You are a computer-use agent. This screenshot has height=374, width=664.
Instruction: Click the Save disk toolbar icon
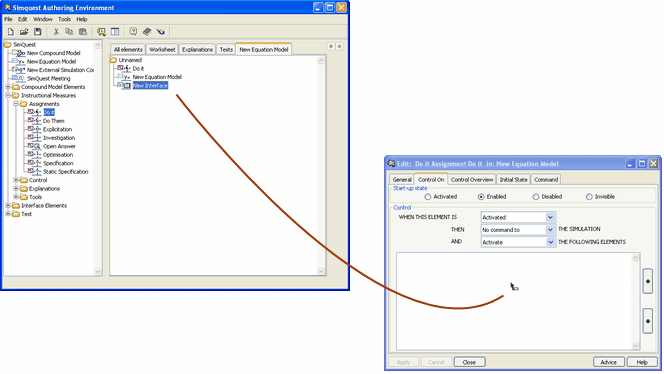tap(38, 32)
